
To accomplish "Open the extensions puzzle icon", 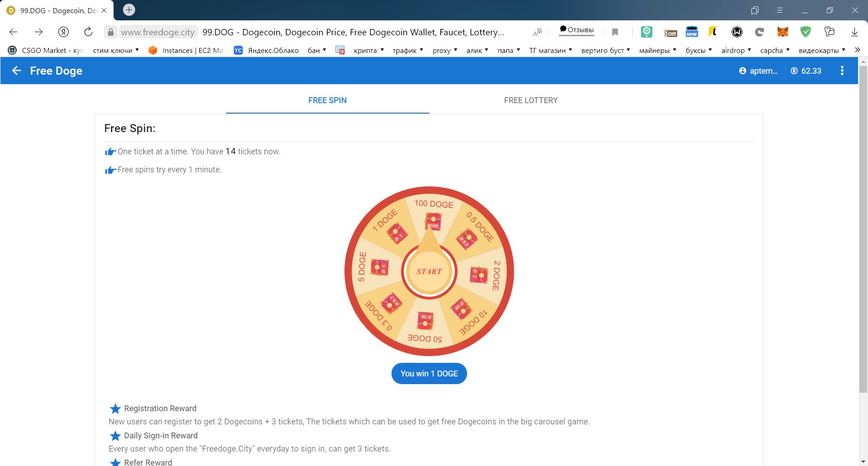I will pyautogui.click(x=829, y=32).
